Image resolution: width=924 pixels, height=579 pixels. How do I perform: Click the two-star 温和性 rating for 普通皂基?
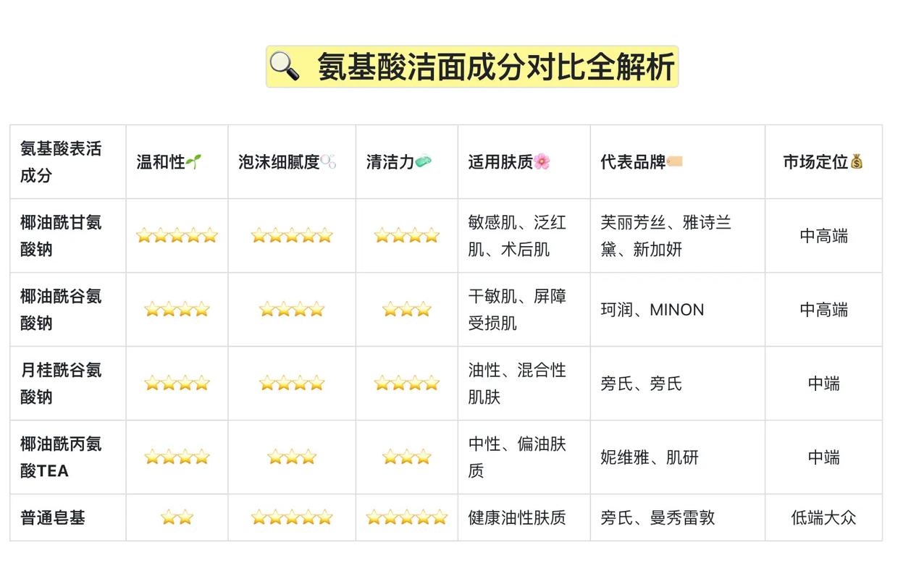(x=177, y=517)
